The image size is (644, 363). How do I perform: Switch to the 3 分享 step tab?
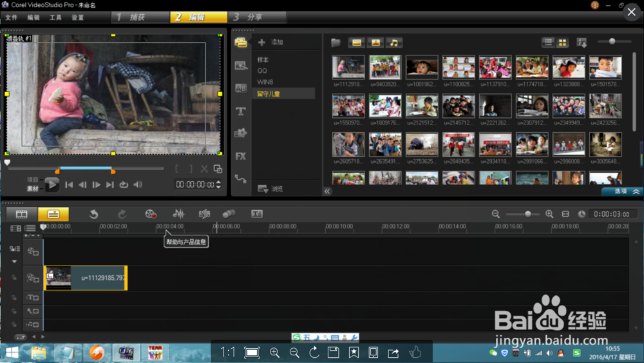(x=257, y=17)
